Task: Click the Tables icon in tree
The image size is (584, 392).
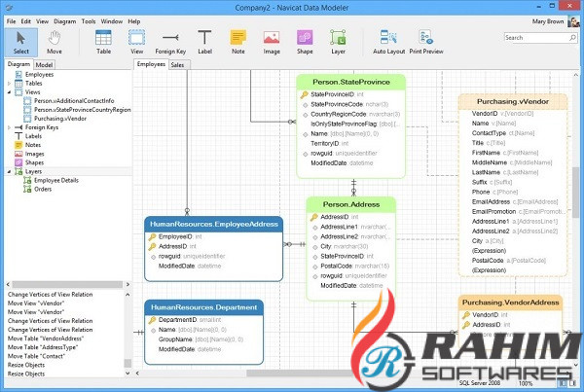Action: point(18,84)
